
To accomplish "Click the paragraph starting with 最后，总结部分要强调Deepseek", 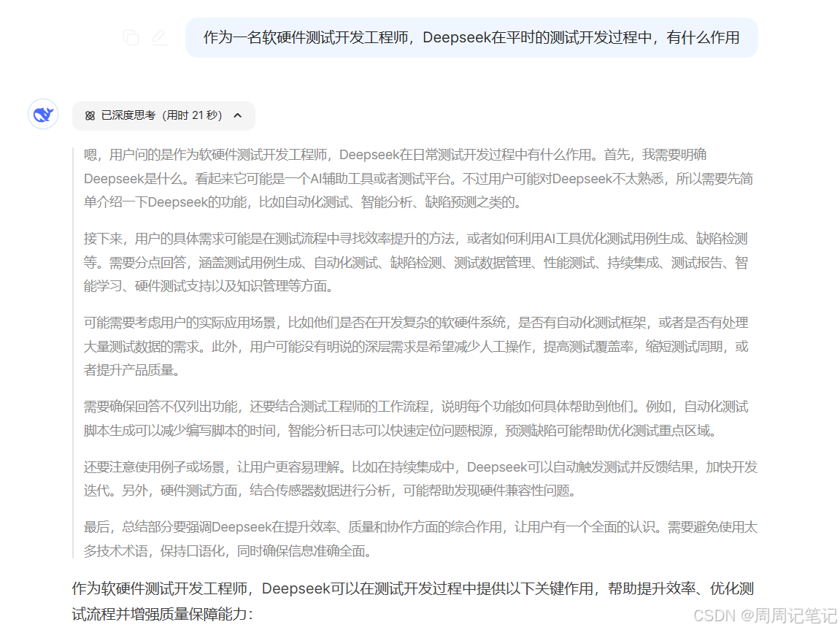I will (420, 539).
